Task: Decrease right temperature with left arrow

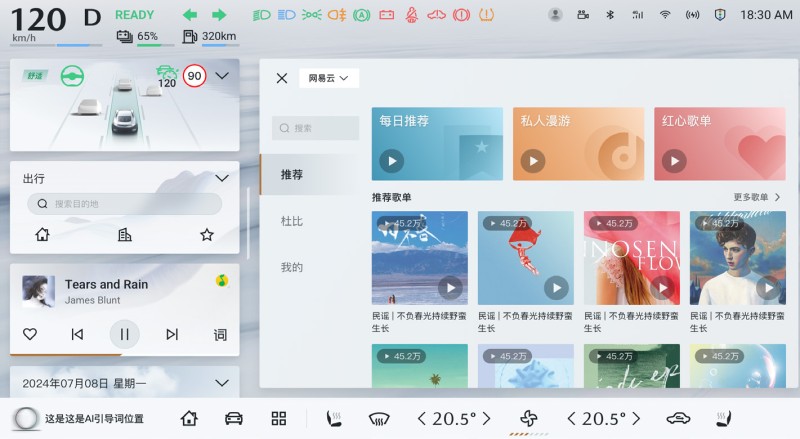Action: (x=571, y=419)
